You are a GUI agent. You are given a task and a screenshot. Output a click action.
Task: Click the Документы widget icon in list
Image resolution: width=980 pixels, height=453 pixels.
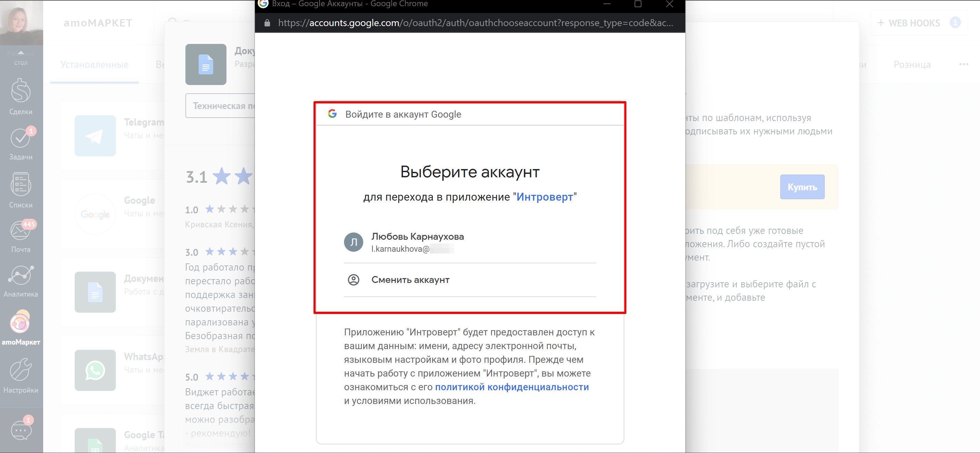pos(95,292)
